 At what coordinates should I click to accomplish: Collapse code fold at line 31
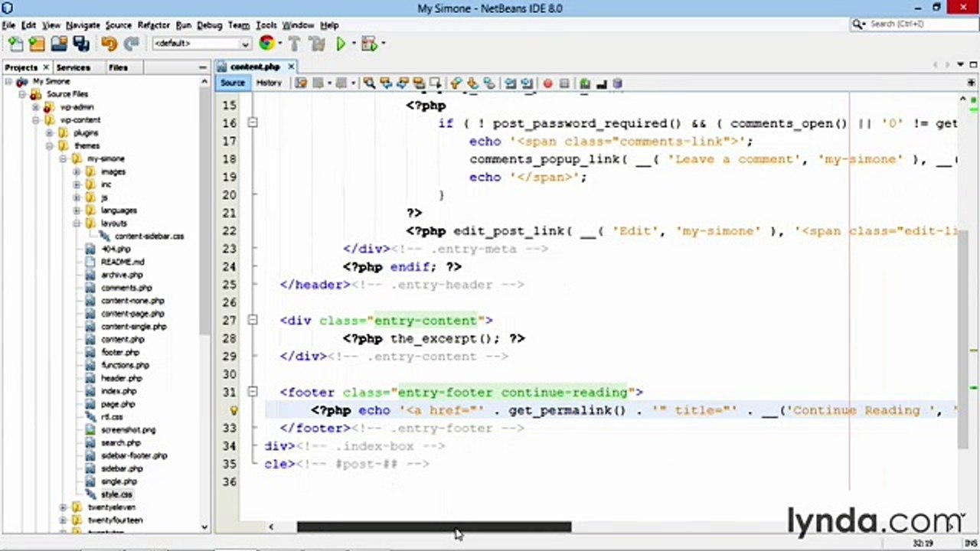[x=253, y=392]
